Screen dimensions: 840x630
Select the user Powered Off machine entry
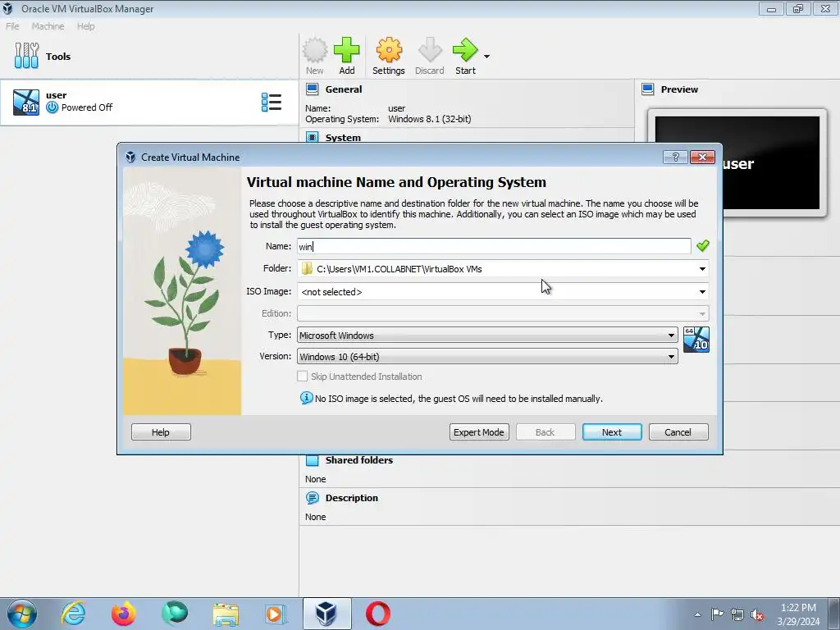[x=149, y=103]
